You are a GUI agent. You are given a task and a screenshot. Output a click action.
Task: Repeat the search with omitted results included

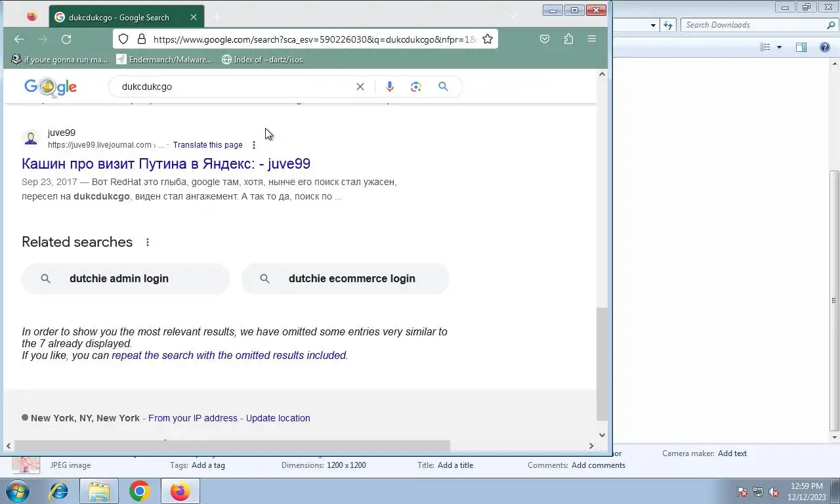(229, 356)
